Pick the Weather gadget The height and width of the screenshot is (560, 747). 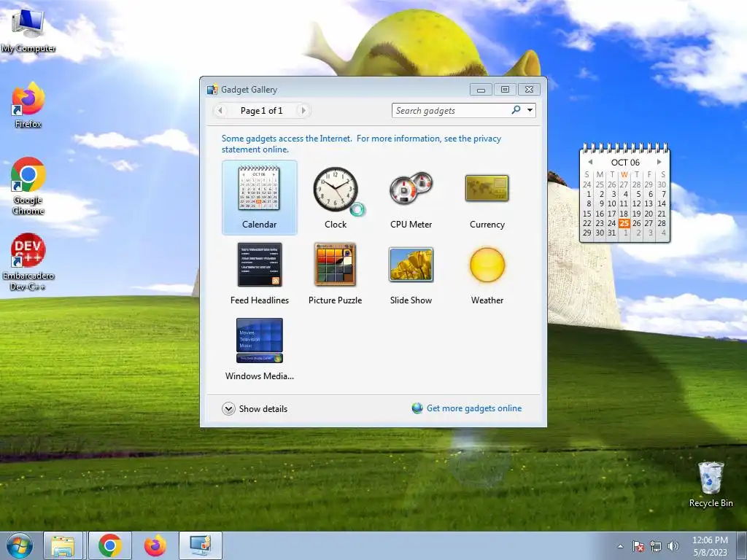pos(487,273)
